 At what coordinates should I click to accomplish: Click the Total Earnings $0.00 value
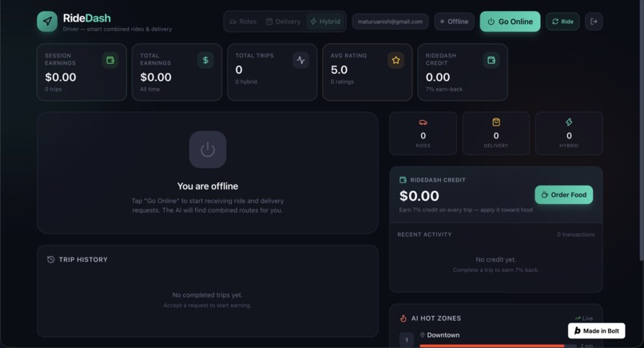point(156,78)
